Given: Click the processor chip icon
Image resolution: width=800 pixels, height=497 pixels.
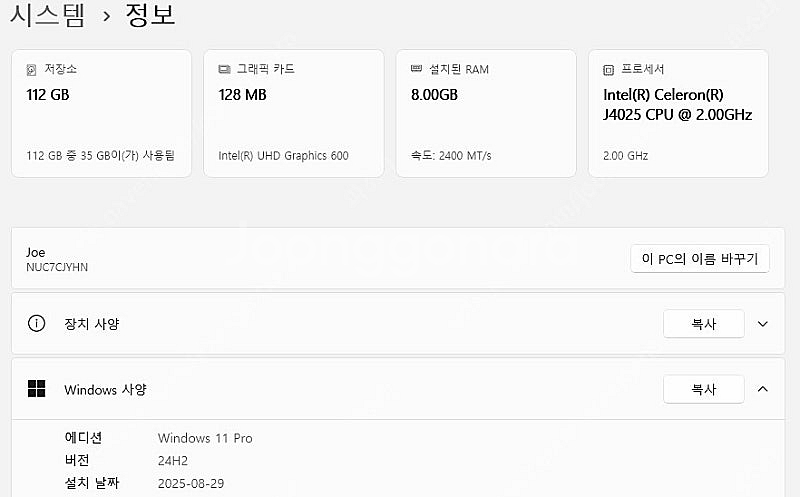Looking at the screenshot, I should (x=609, y=70).
